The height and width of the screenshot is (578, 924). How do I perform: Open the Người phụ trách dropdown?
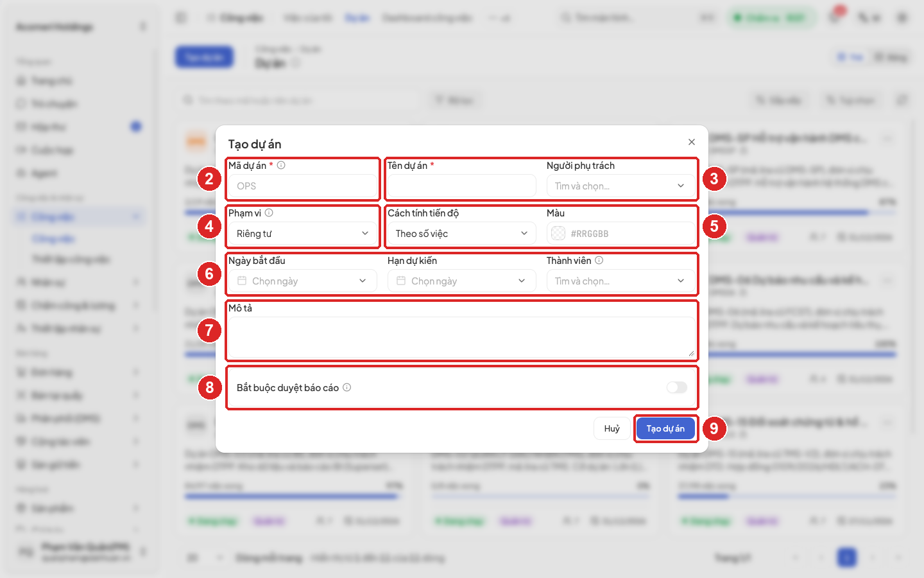pyautogui.click(x=620, y=186)
